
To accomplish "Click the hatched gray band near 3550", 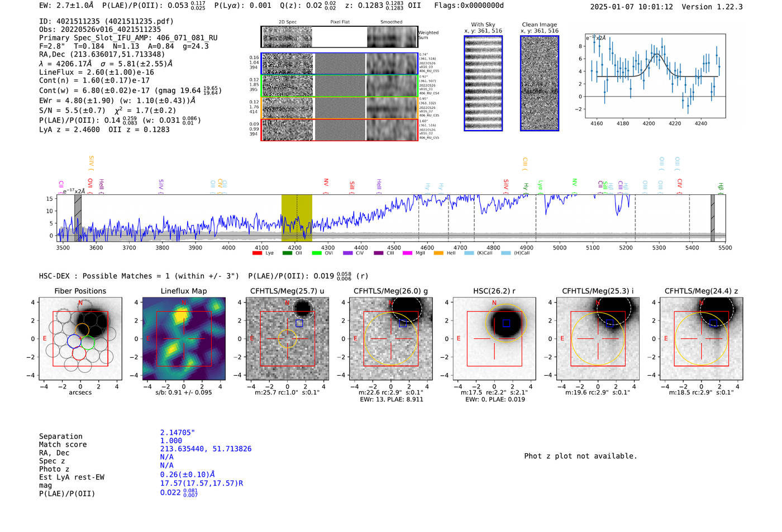I will point(78,218).
